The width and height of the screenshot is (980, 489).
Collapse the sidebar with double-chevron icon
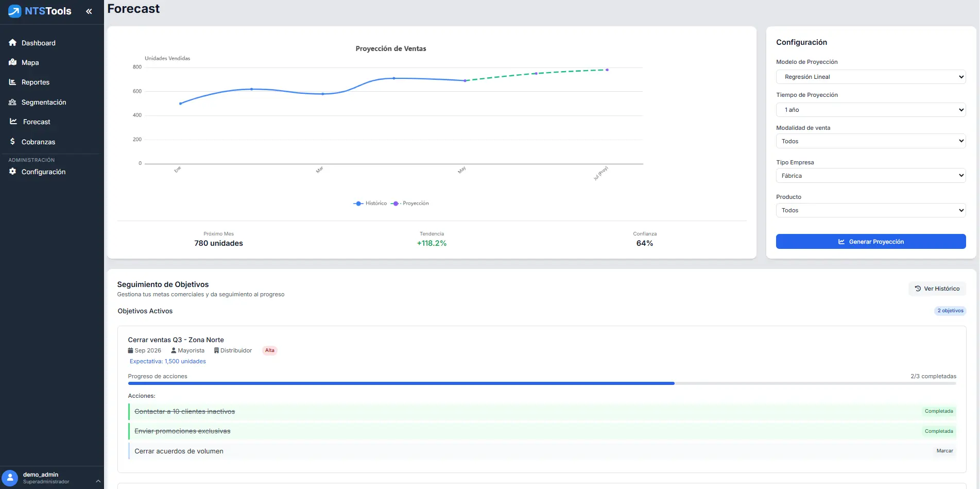[89, 11]
